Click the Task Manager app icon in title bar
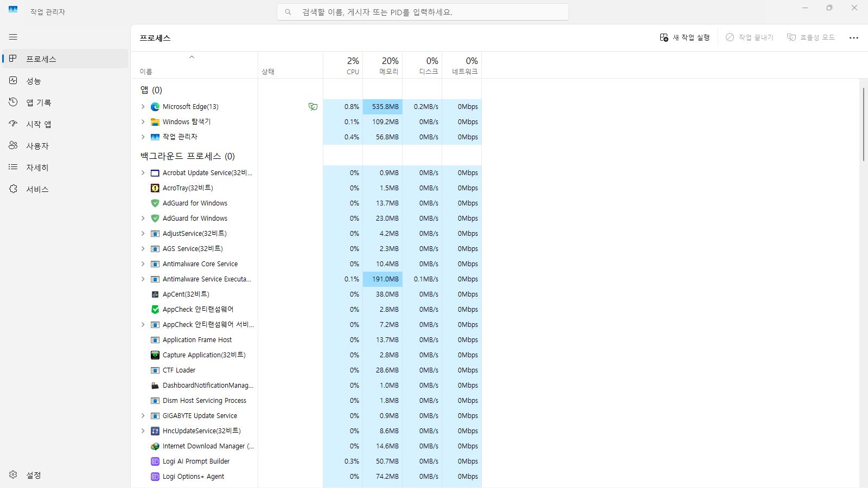Screen dimensions: 868x488 [x=13, y=9]
